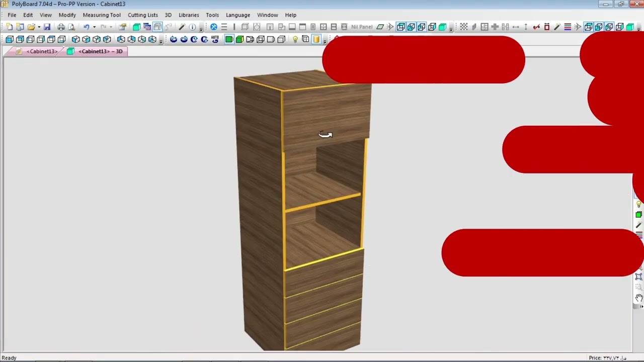644x362 pixels.
Task: Open the Help menu
Action: pyautogui.click(x=291, y=15)
